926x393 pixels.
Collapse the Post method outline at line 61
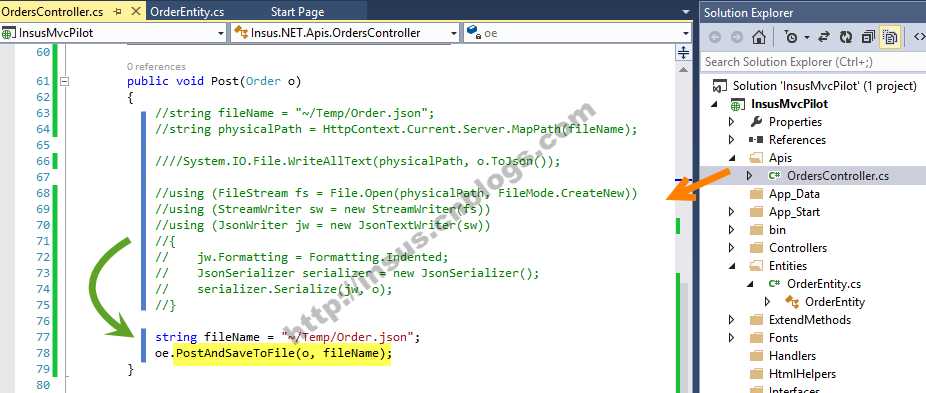[x=64, y=82]
